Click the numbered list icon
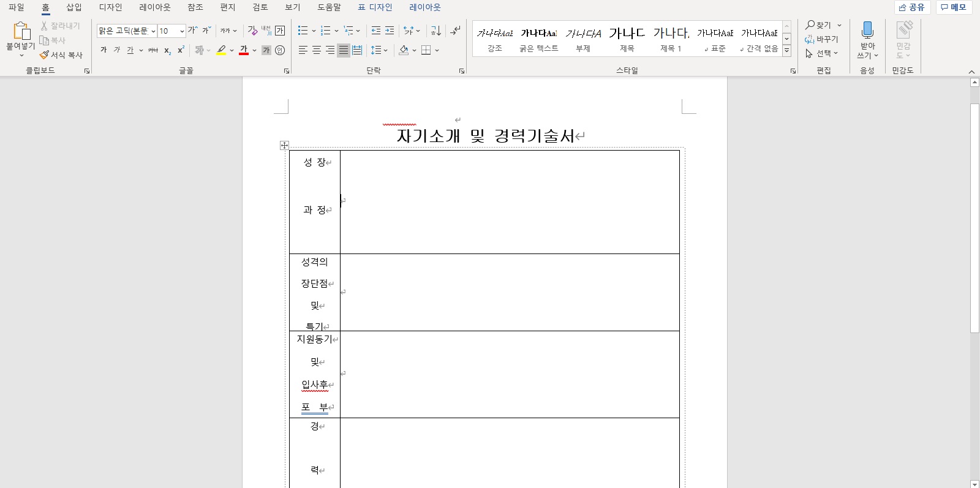This screenshot has width=980, height=488. click(x=325, y=31)
